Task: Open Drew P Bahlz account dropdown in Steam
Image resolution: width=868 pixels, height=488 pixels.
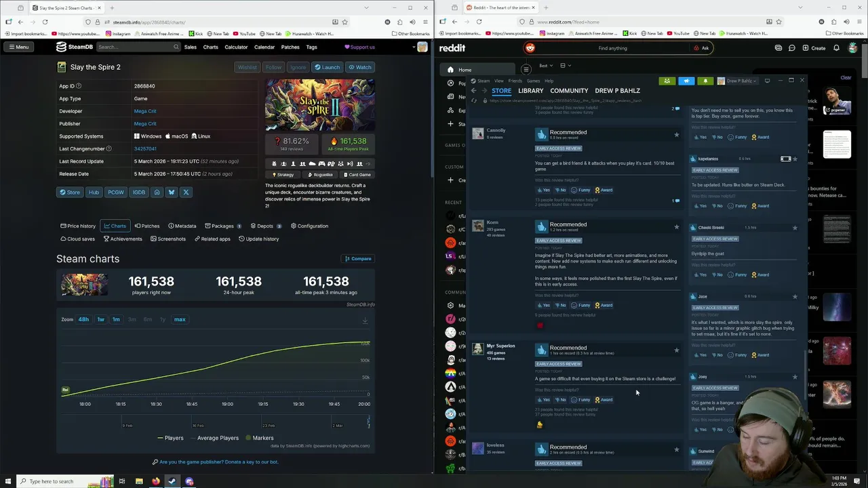Action: click(736, 81)
